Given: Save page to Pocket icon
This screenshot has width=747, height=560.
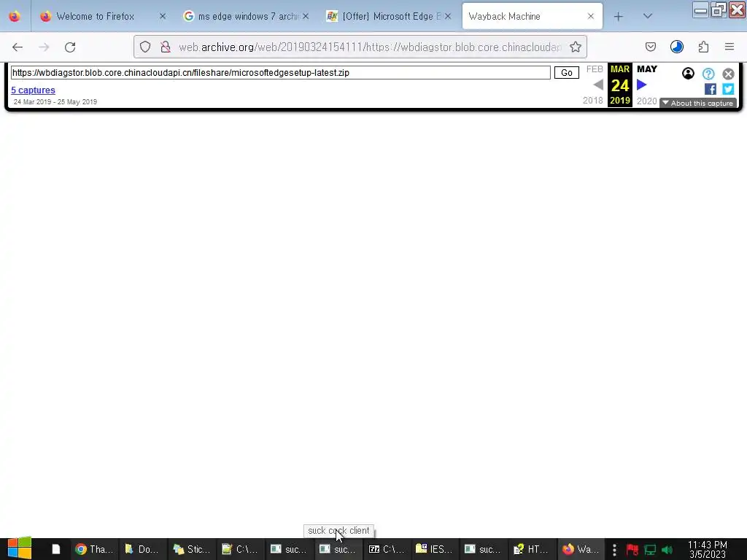Looking at the screenshot, I should point(650,47).
